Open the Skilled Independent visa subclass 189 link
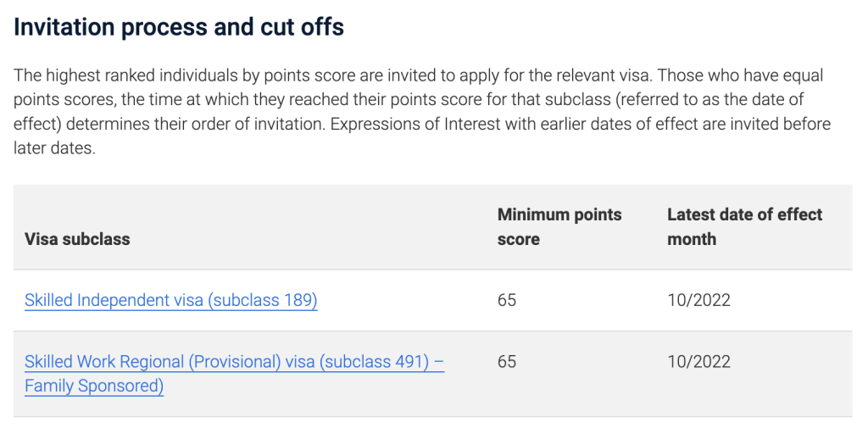Image resolution: width=868 pixels, height=434 pixels. 170,300
